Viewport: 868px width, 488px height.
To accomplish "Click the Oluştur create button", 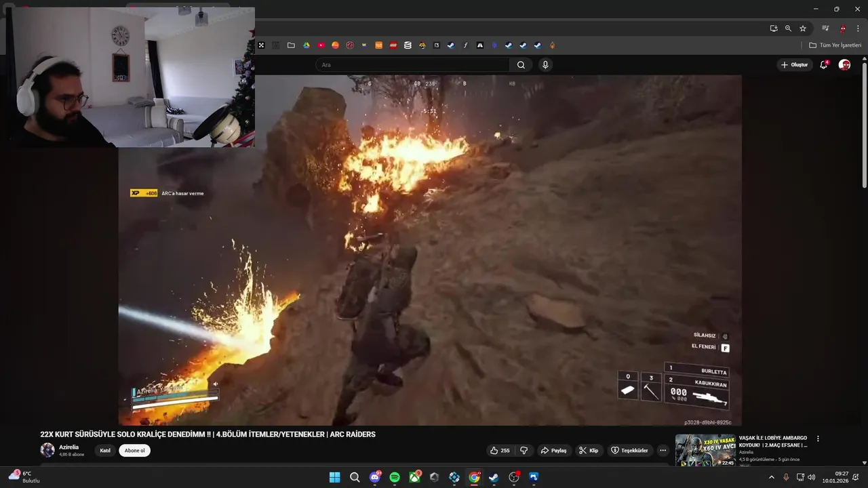I will pyautogui.click(x=795, y=65).
